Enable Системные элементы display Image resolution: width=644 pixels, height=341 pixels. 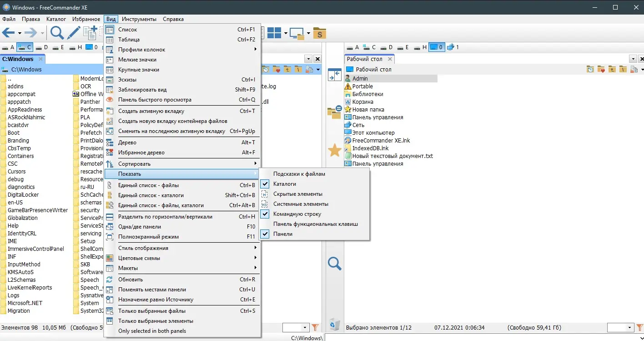(314, 204)
